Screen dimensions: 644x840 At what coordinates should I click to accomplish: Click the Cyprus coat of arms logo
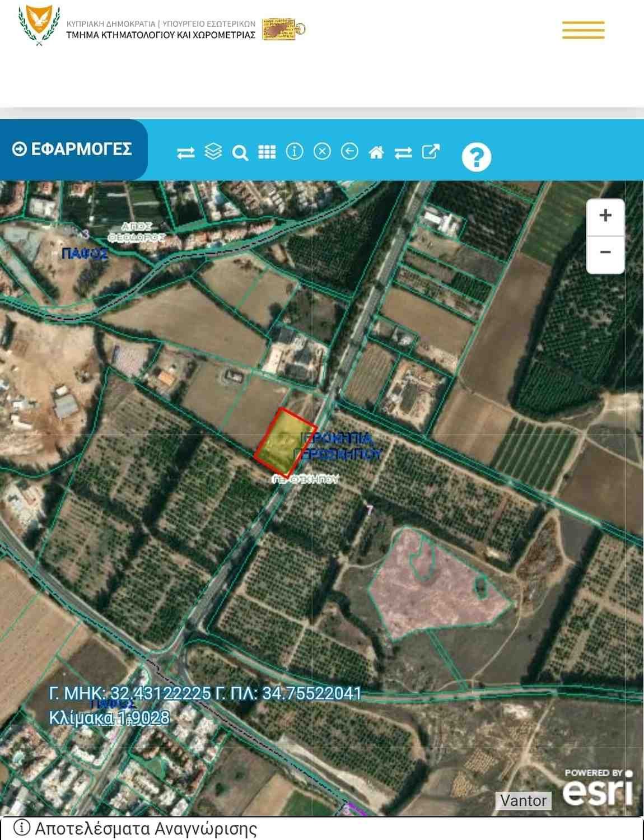tap(39, 26)
